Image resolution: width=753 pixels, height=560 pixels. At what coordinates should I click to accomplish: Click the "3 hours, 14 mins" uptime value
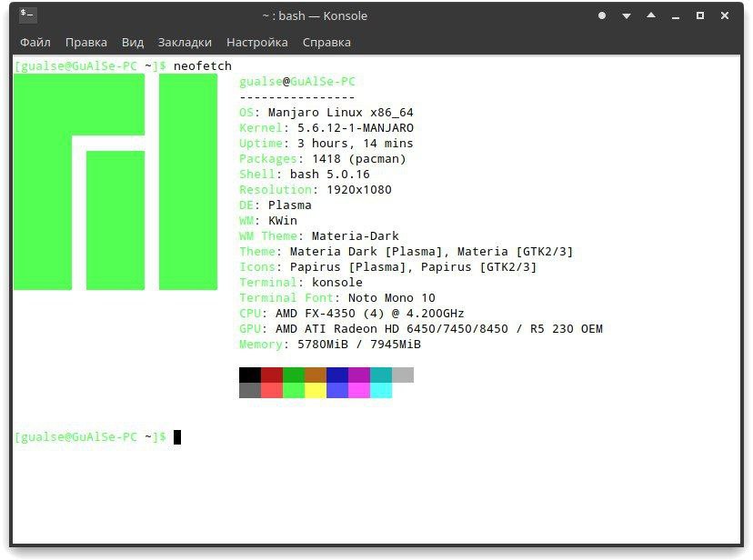[x=355, y=143]
